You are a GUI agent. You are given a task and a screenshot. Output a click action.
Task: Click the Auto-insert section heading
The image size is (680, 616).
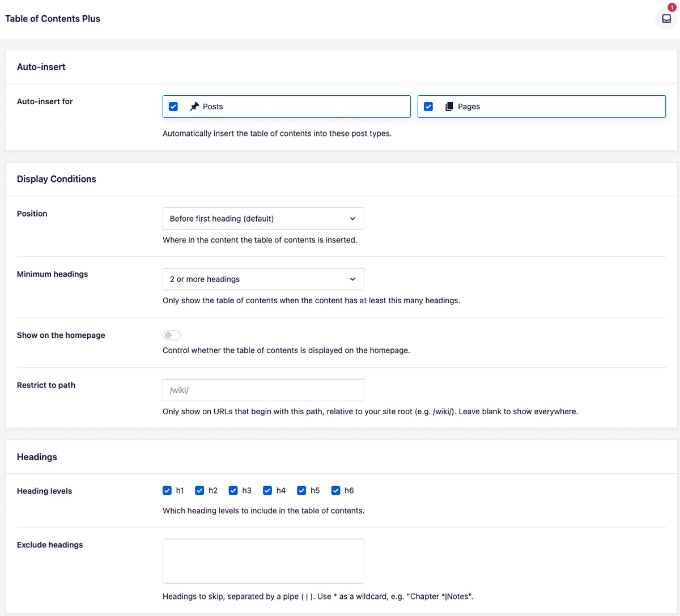[x=41, y=67]
